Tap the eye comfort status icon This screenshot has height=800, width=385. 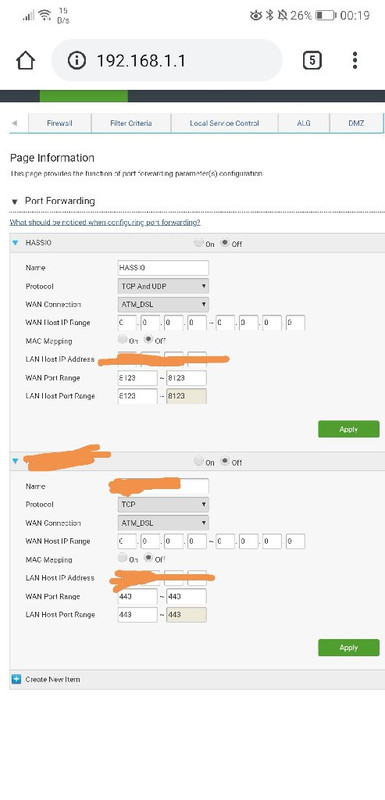[x=256, y=15]
